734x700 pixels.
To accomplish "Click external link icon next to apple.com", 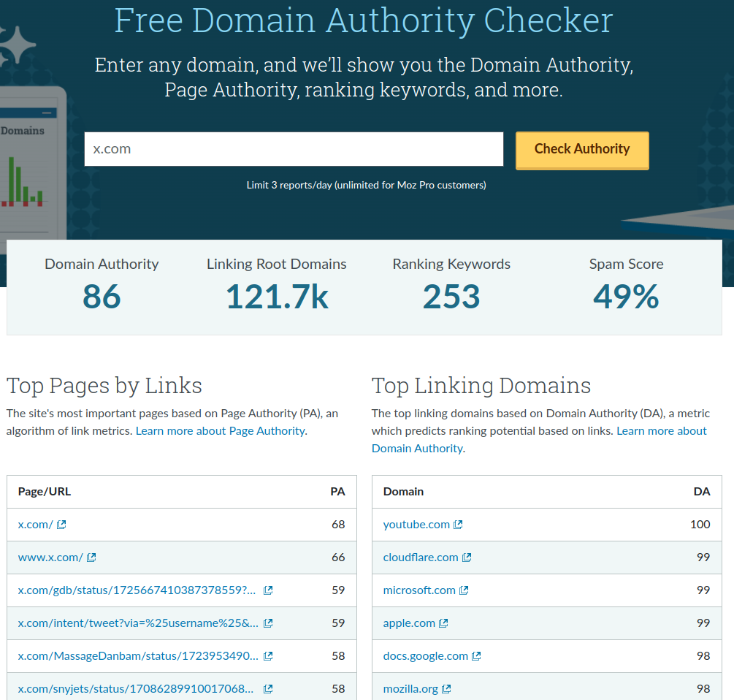I will pos(443,623).
